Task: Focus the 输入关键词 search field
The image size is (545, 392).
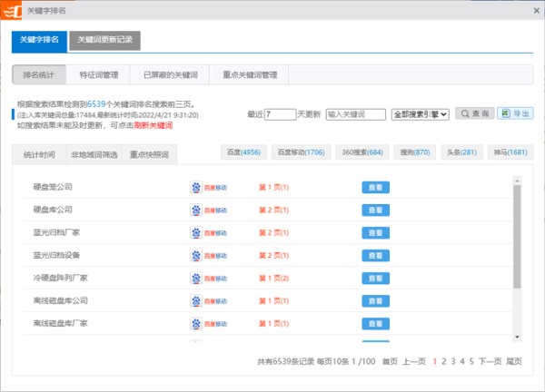Action: [x=355, y=114]
